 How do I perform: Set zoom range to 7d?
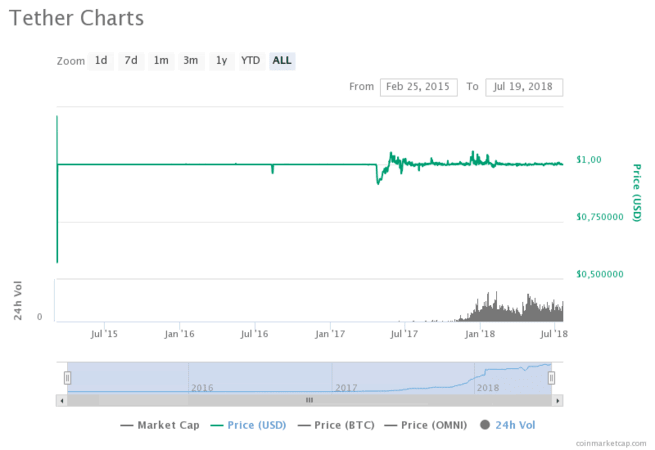click(x=131, y=60)
